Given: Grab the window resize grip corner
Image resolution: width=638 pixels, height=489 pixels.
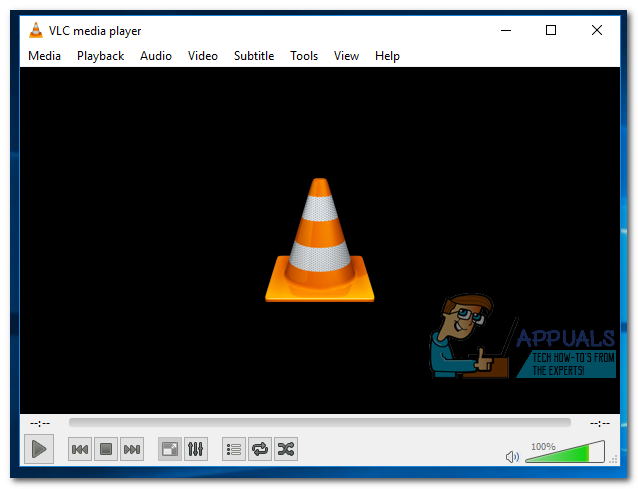Looking at the screenshot, I should click(x=614, y=460).
